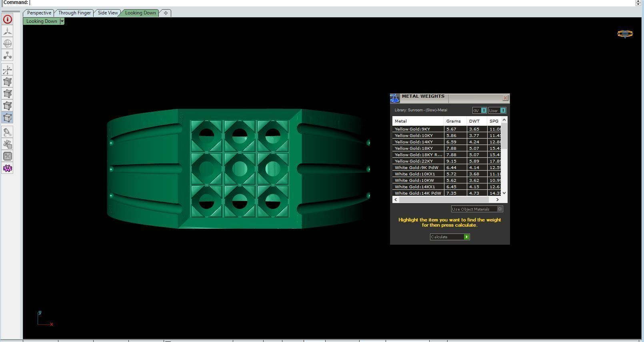Viewport: 644px width, 342px height.
Task: Close the Metal Weights panel
Action: (505, 98)
